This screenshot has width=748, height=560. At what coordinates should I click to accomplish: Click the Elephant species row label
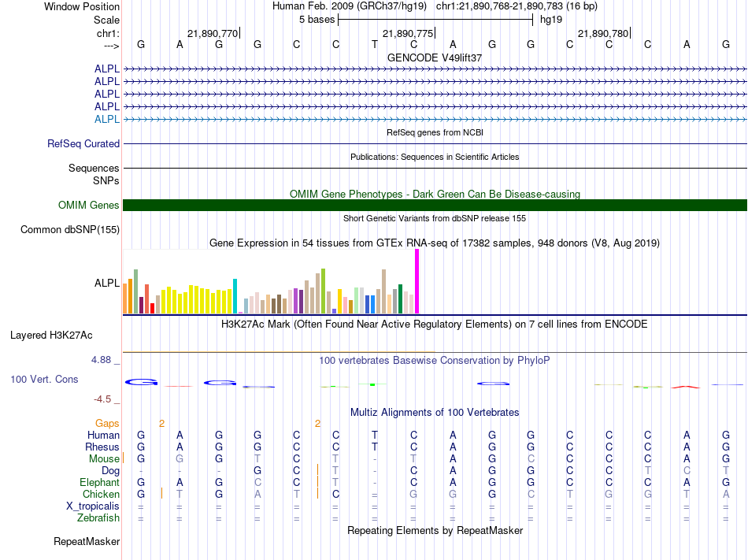click(99, 483)
